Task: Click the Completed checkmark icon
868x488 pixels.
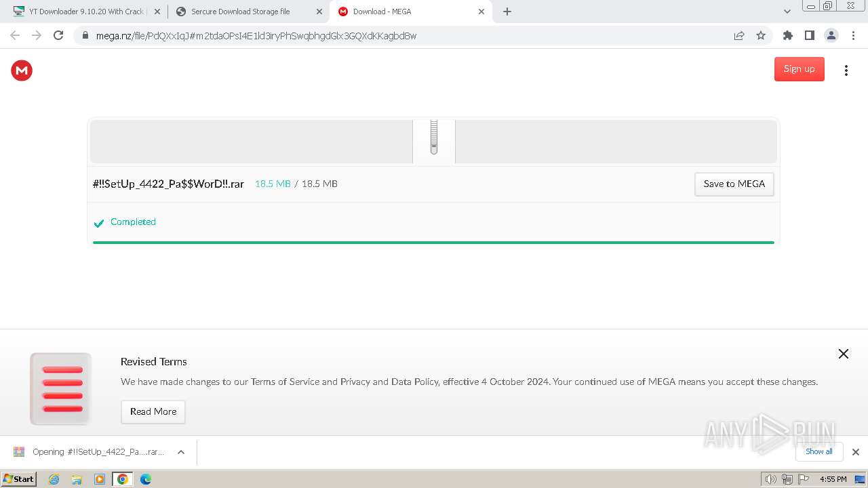Action: click(99, 223)
